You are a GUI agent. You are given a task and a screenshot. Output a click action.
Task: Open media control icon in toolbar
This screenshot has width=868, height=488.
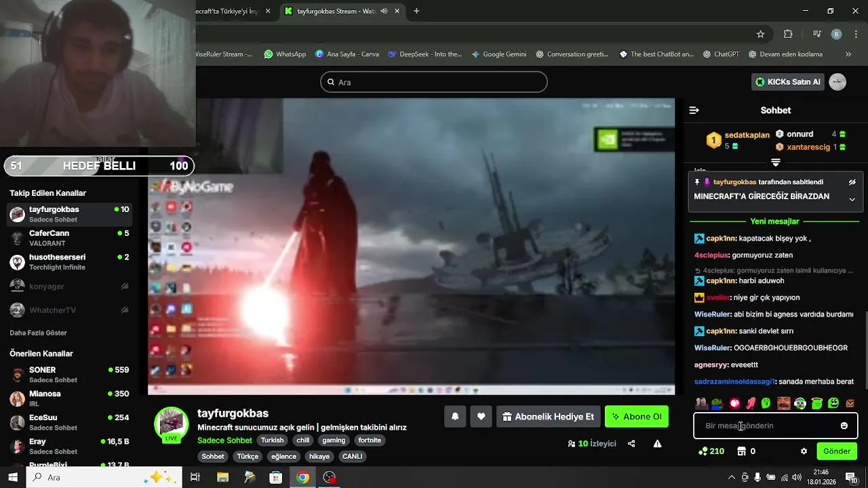(817, 34)
